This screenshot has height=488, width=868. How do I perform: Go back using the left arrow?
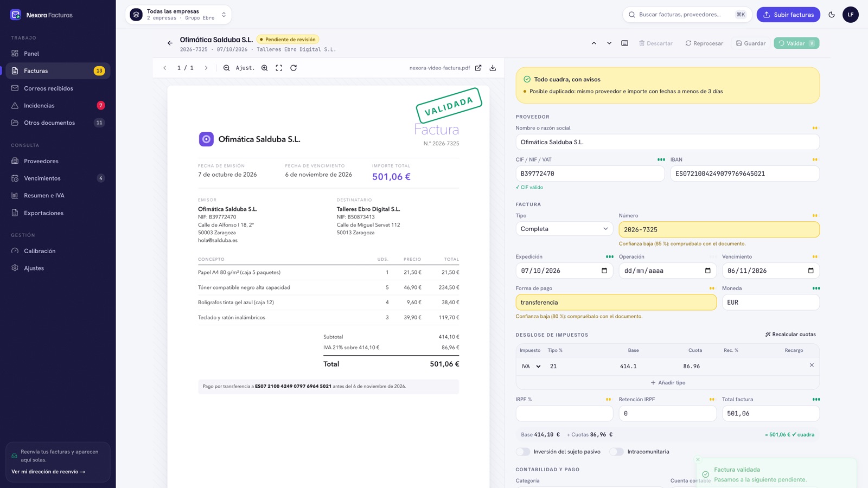[x=170, y=43]
